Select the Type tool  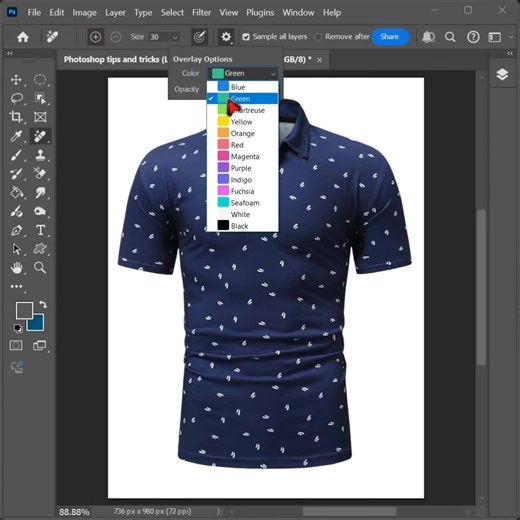click(x=40, y=230)
